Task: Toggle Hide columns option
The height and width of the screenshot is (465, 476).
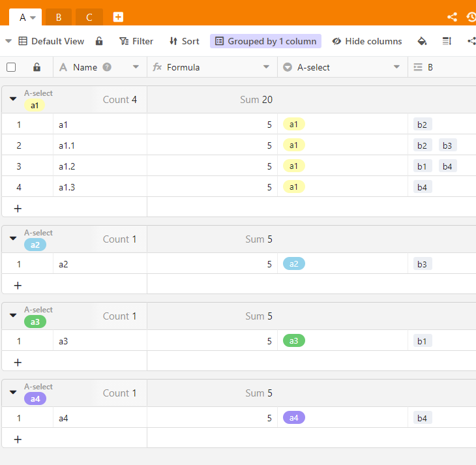Action: (x=367, y=41)
